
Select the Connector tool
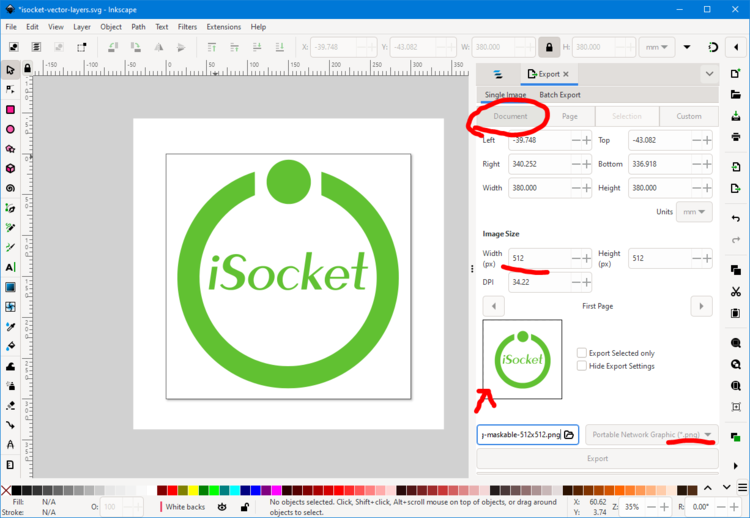10,425
